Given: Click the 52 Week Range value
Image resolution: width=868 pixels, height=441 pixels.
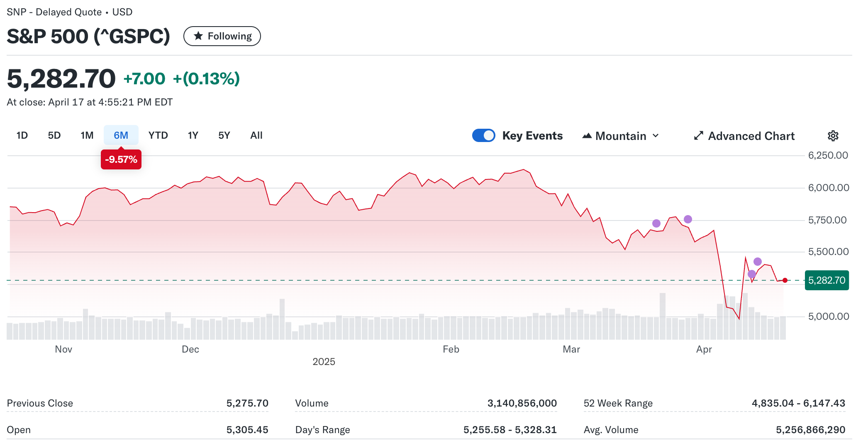Looking at the screenshot, I should [x=798, y=403].
